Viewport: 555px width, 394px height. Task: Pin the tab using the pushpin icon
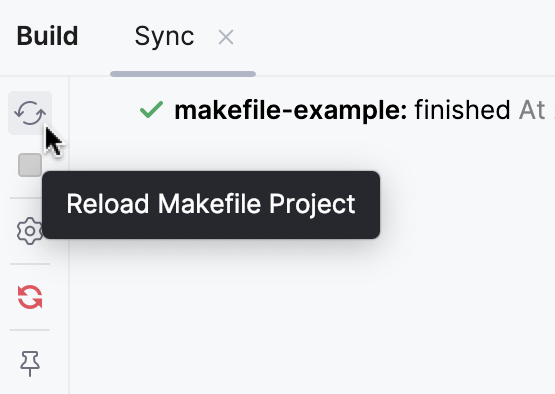click(30, 363)
